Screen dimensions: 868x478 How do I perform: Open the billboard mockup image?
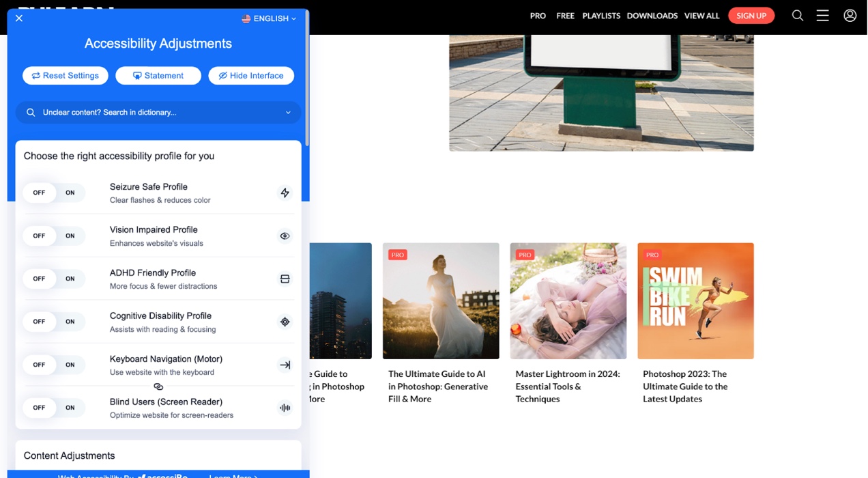pos(601,93)
